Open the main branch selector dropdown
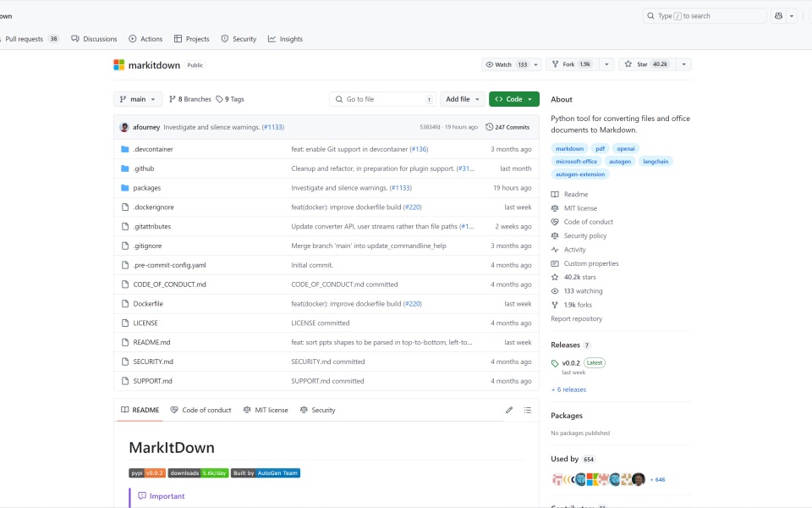 click(138, 99)
